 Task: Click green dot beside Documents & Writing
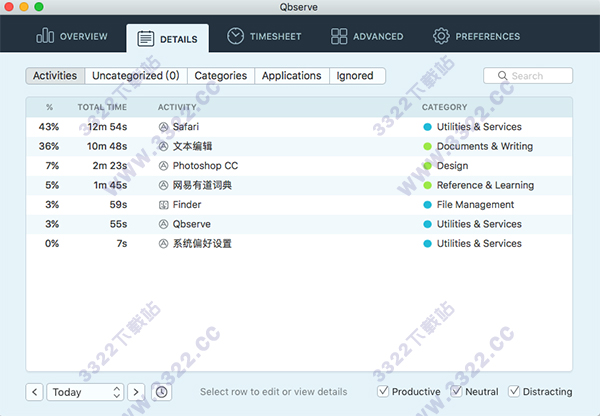(x=427, y=147)
